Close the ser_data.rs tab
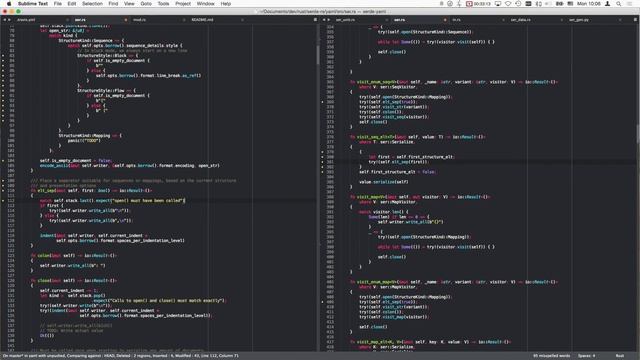Viewport: 640px width, 360px height. [x=561, y=20]
